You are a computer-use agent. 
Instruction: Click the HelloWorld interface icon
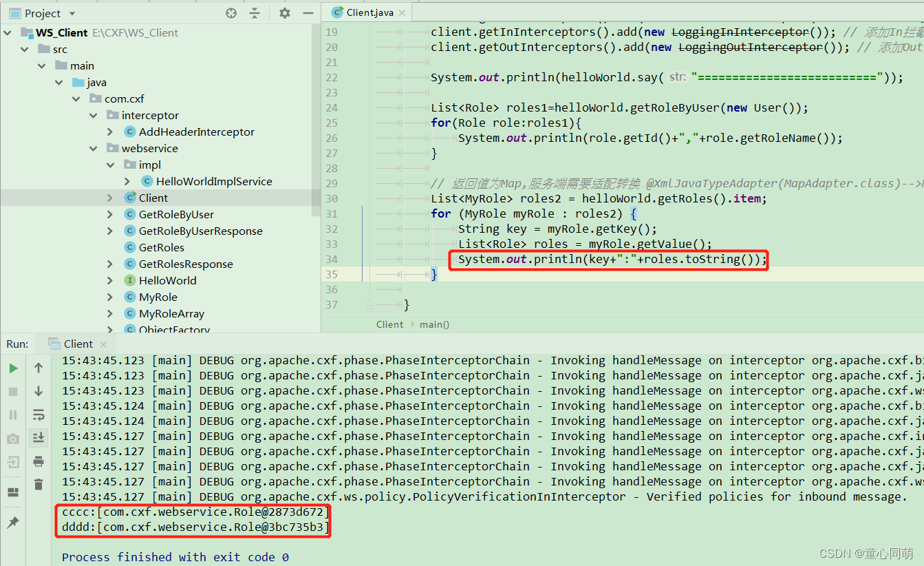click(129, 280)
